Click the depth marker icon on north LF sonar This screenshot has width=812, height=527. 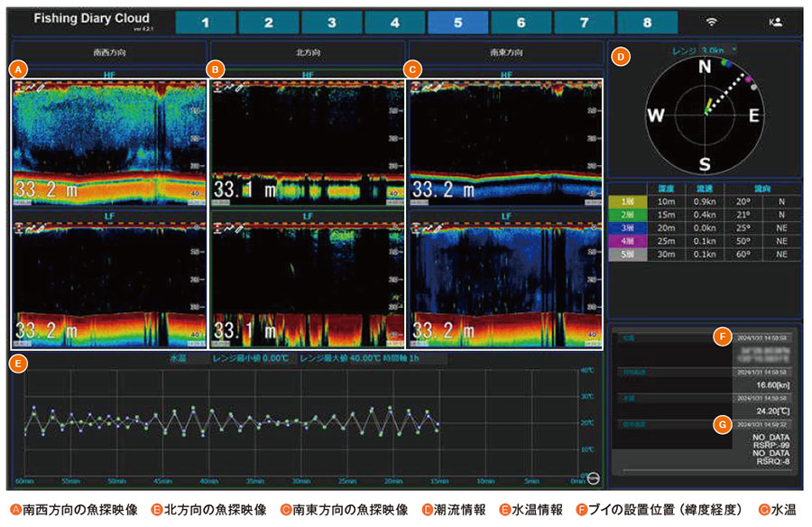point(217,227)
